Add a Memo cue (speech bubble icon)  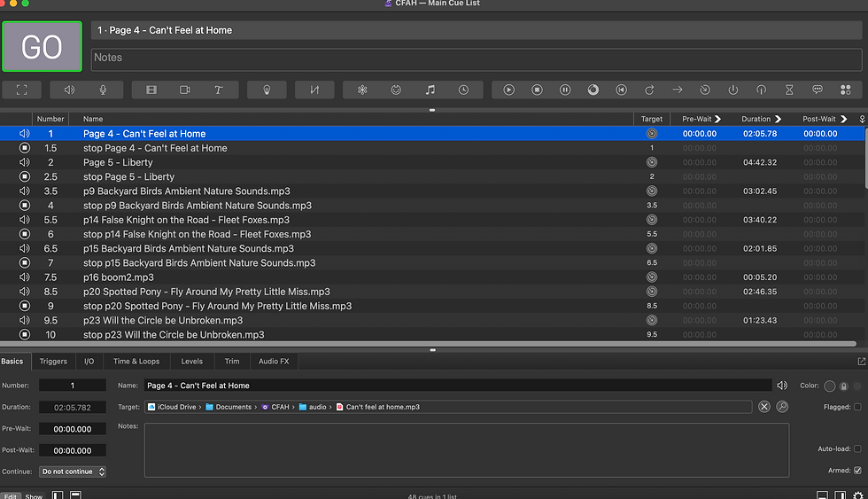pos(818,90)
